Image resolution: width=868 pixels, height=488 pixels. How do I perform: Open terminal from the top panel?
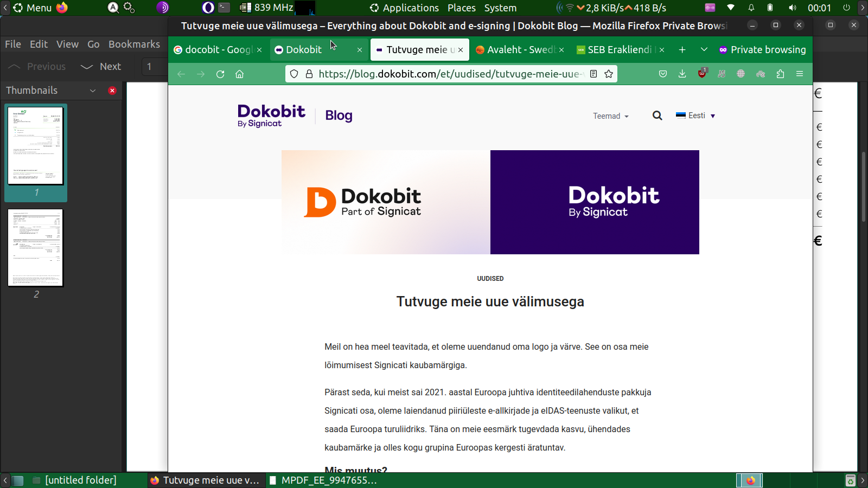tap(224, 8)
